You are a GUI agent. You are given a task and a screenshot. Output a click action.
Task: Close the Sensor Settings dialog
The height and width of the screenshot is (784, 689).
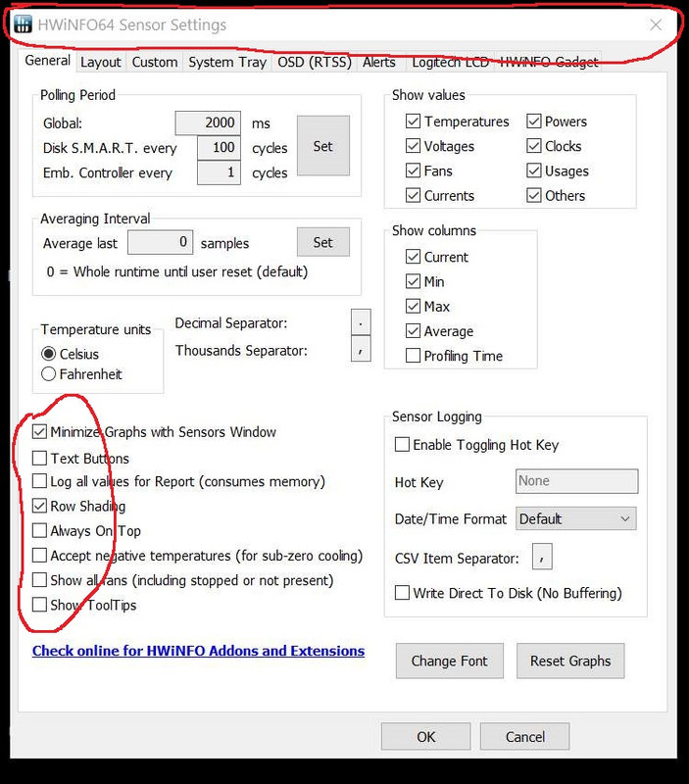tap(656, 24)
